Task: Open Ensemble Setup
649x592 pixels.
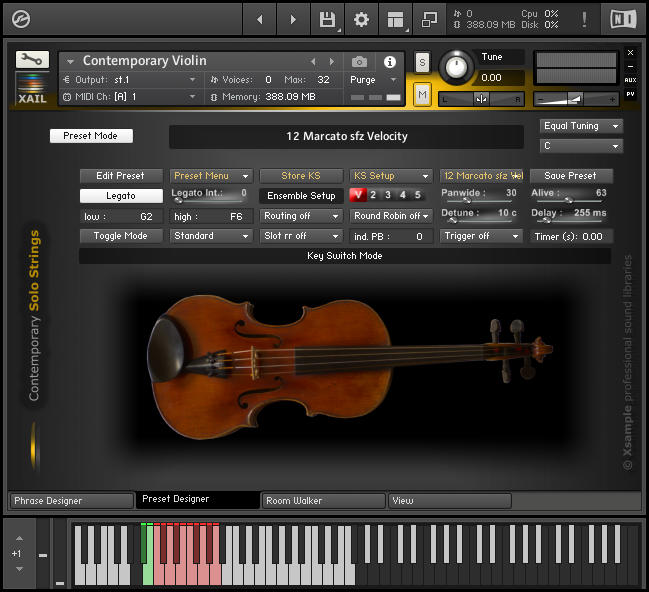Action: (301, 196)
